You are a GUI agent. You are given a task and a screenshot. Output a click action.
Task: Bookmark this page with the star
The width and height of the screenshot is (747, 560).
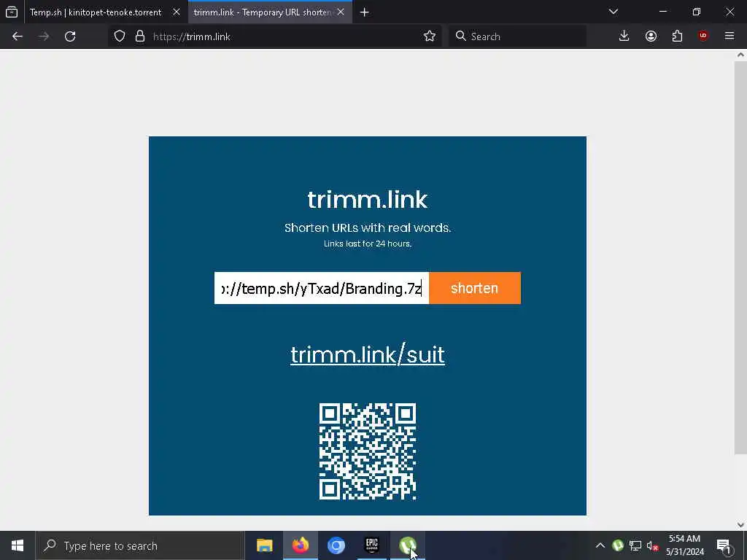click(429, 36)
